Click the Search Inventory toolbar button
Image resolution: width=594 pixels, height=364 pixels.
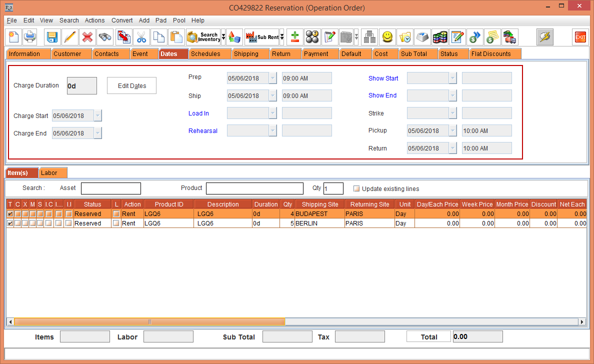[x=203, y=37]
